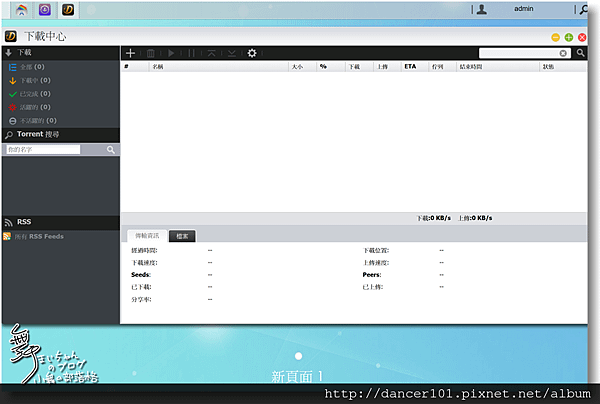Open first colorful app icon in top bar

coord(21,10)
